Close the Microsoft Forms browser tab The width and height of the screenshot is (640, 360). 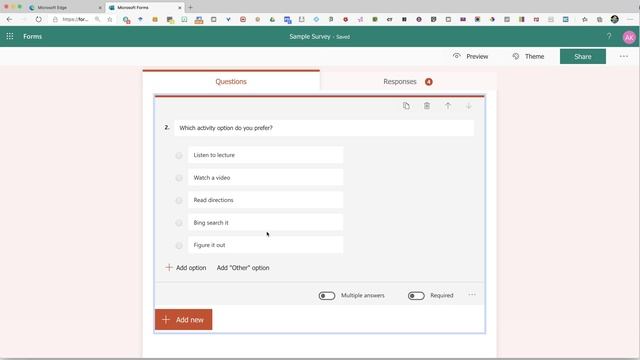tap(180, 7)
